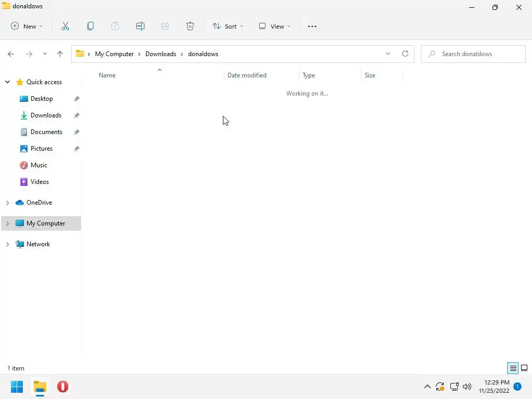The image size is (532, 399).
Task: Expand the Network tree node
Action: click(x=7, y=244)
